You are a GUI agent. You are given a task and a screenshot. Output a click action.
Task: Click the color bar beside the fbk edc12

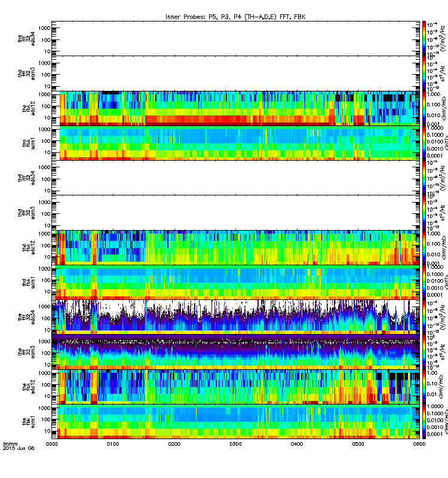tap(424, 387)
